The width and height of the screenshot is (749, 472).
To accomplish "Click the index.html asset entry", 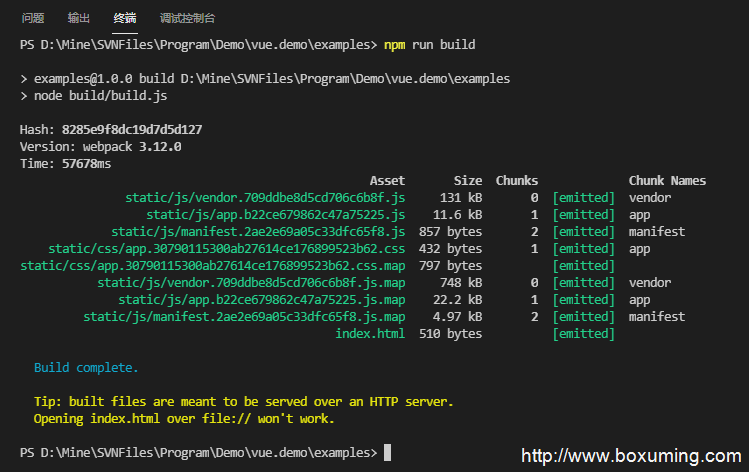I will tap(370, 333).
